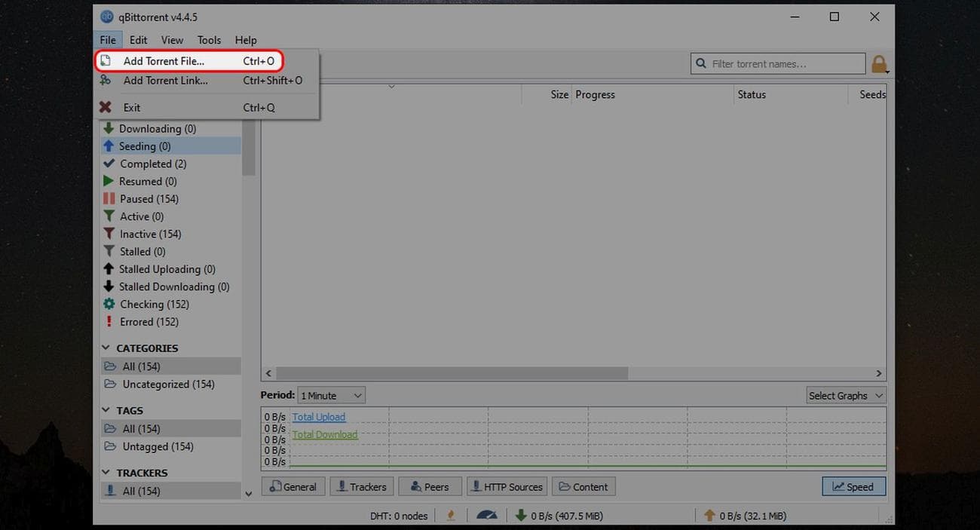Screen dimensions: 980x530
Task: Open the Period dropdown
Action: tap(330, 395)
